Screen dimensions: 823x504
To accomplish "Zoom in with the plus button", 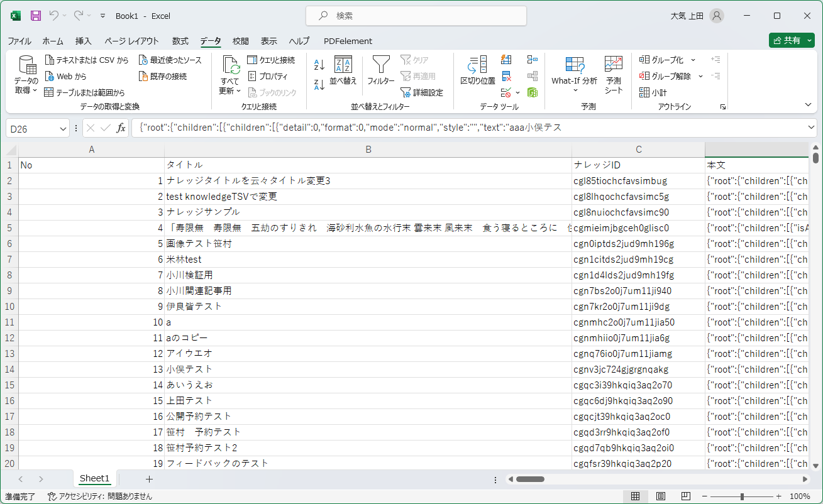I will 779,496.
